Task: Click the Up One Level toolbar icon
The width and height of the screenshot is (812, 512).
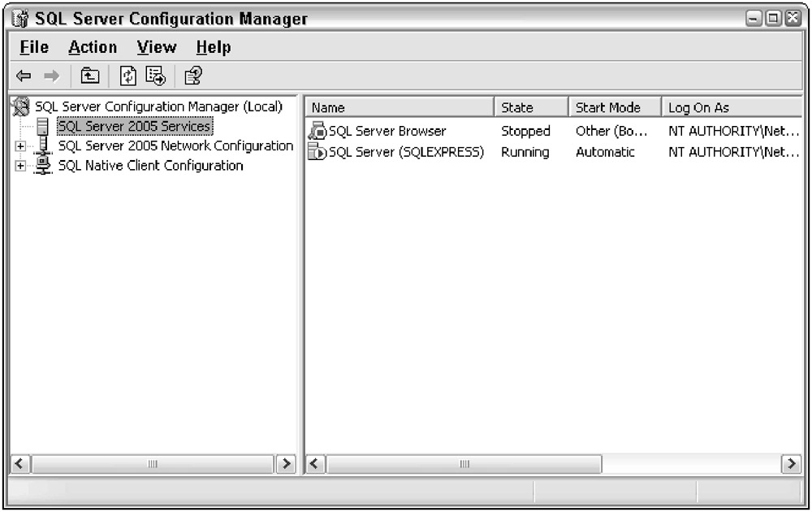Action: tap(90, 76)
